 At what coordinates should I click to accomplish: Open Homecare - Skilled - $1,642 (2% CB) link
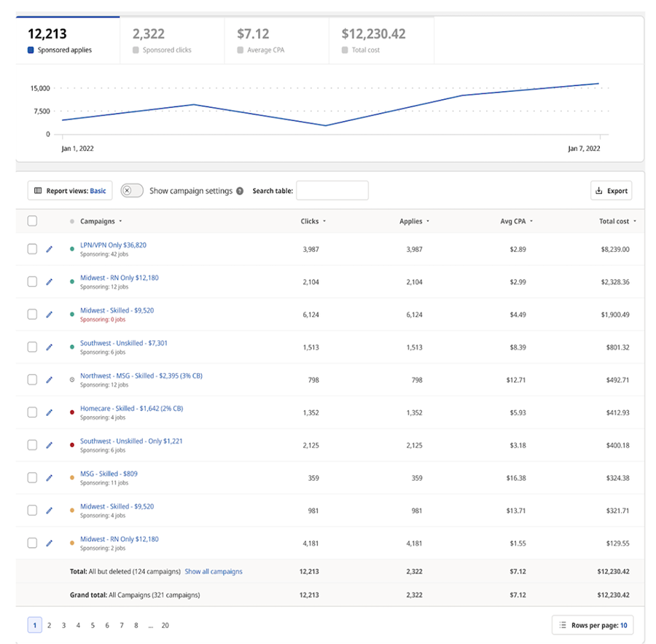(132, 408)
